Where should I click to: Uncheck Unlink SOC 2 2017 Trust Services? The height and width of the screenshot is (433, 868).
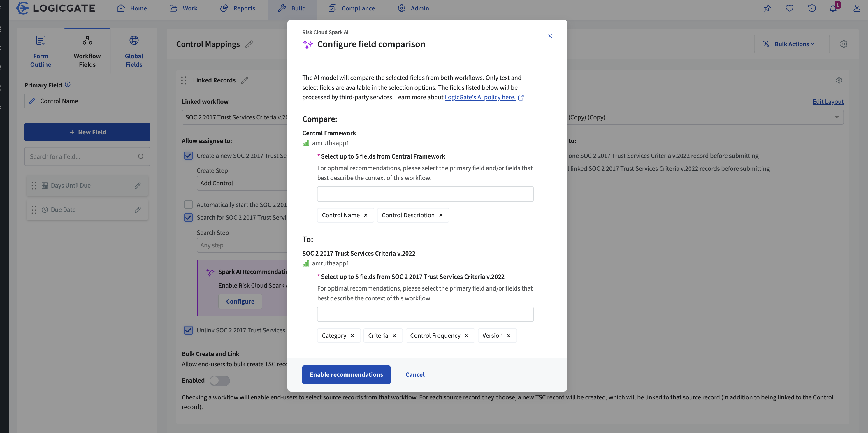point(188,330)
